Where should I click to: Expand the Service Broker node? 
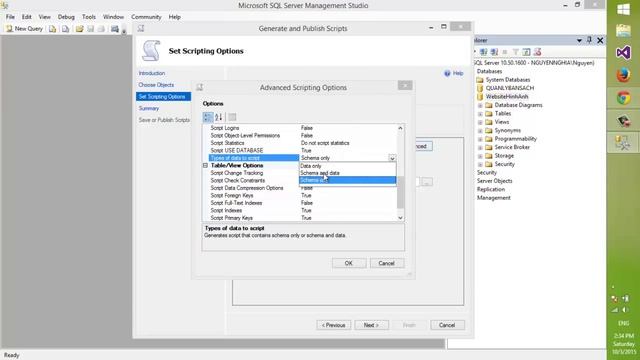click(x=480, y=147)
